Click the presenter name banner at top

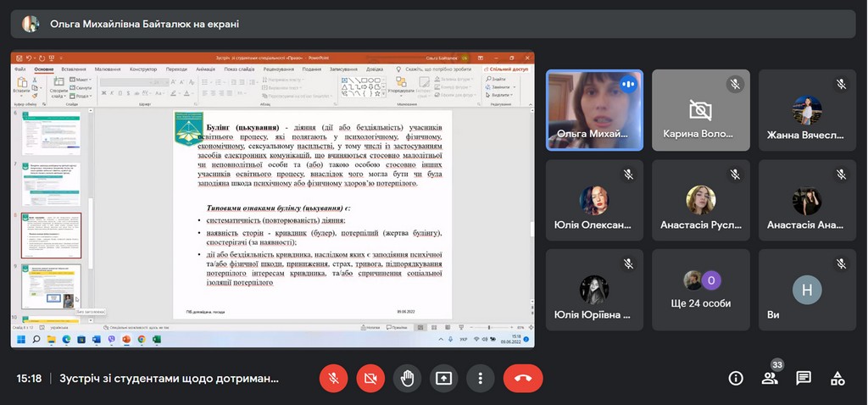(144, 25)
